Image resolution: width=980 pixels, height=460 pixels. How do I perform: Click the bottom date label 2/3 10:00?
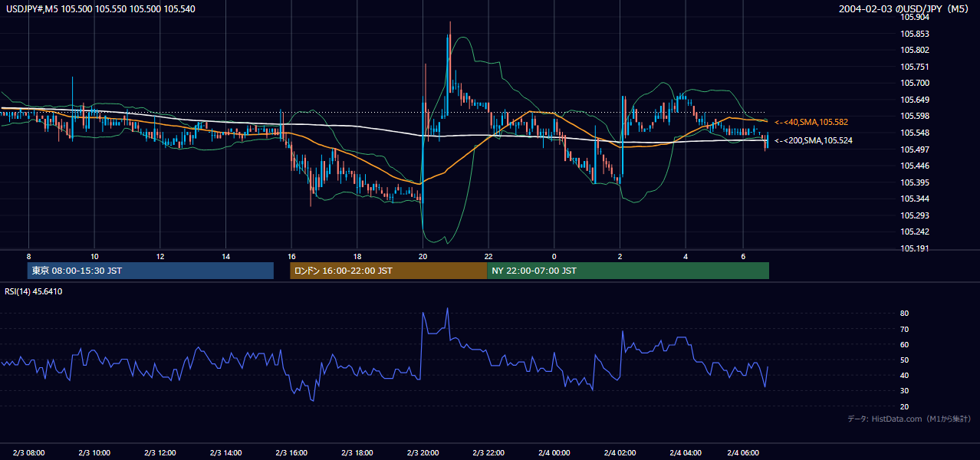coord(94,452)
